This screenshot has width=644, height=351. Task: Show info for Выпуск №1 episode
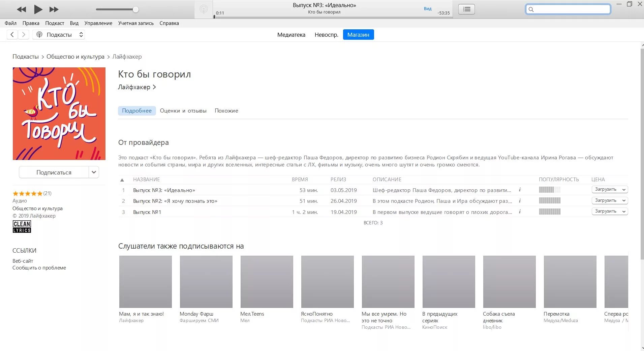(x=520, y=212)
